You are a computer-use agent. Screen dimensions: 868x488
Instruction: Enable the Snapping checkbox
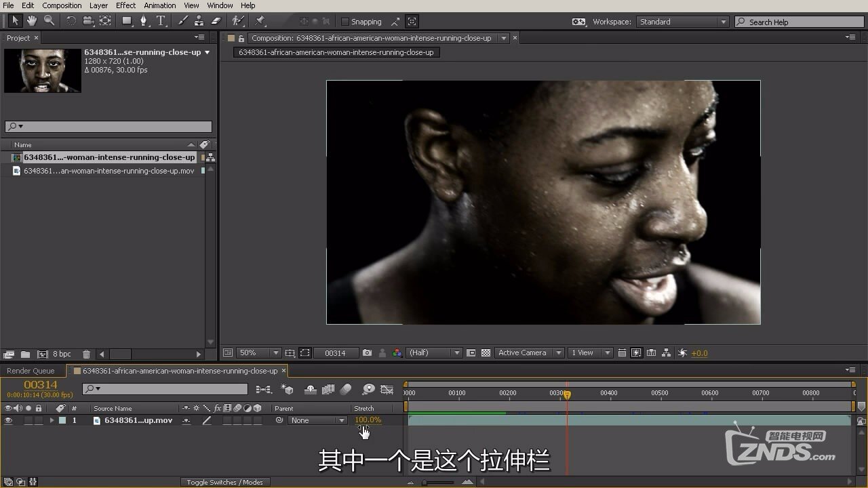tap(345, 22)
